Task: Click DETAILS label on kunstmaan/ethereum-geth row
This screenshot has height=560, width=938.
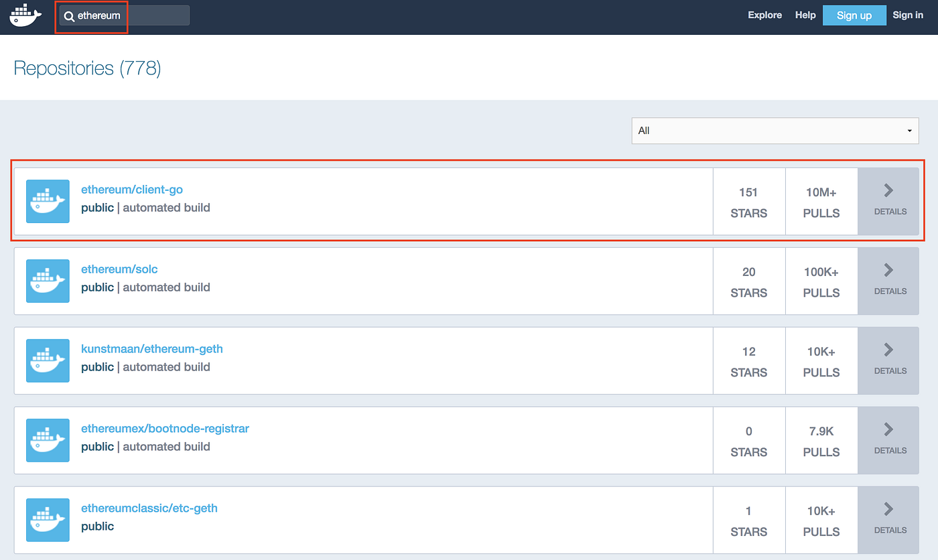Action: coord(890,371)
